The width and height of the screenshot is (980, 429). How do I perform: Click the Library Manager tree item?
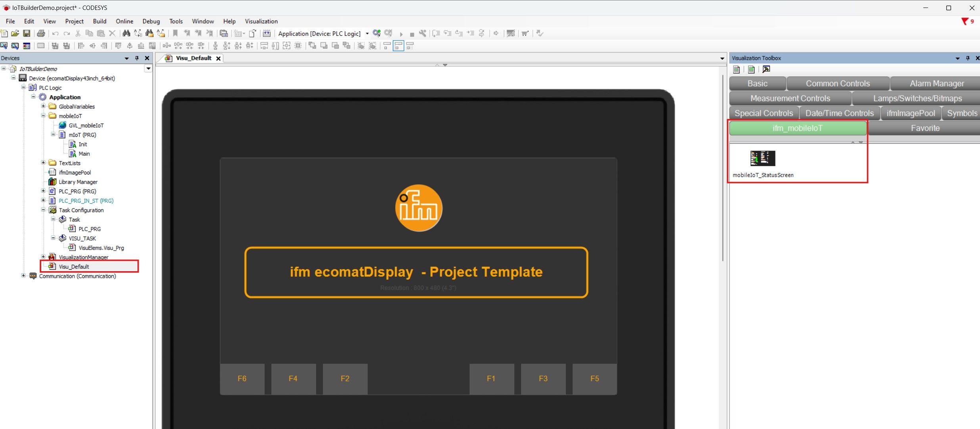[78, 182]
